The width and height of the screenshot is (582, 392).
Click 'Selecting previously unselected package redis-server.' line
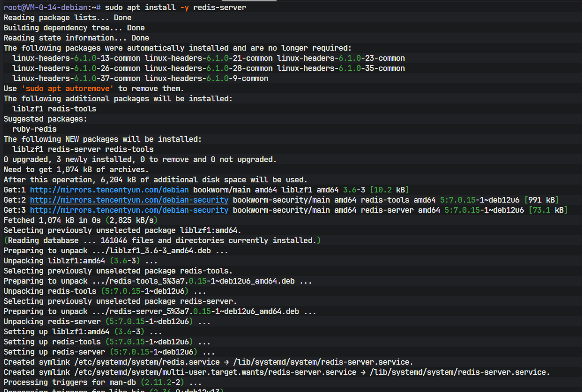(x=120, y=301)
